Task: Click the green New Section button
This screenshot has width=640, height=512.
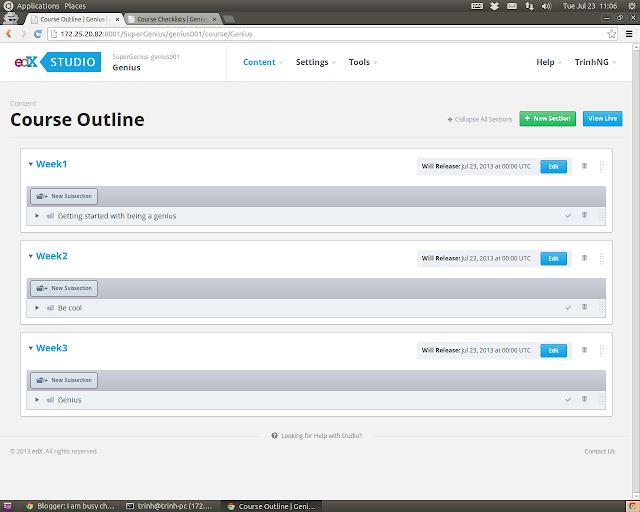Action: point(547,118)
